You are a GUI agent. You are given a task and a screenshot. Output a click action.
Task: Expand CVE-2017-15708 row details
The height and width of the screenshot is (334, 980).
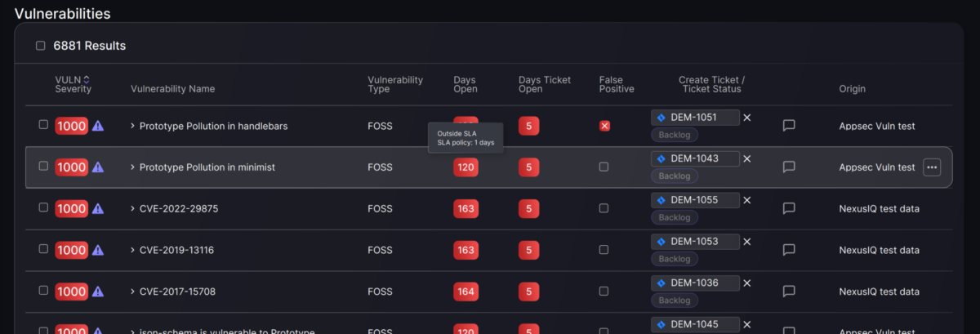132,292
